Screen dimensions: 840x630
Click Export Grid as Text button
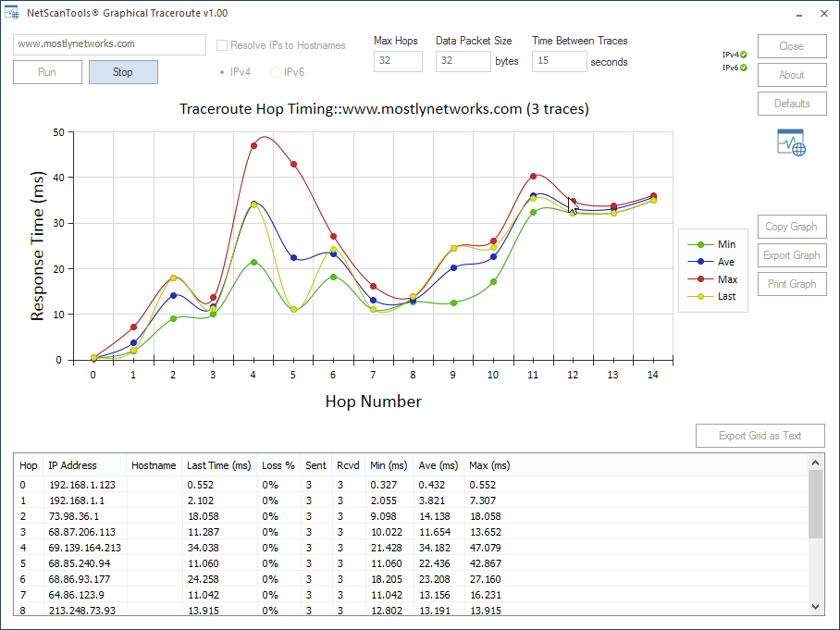pyautogui.click(x=760, y=436)
